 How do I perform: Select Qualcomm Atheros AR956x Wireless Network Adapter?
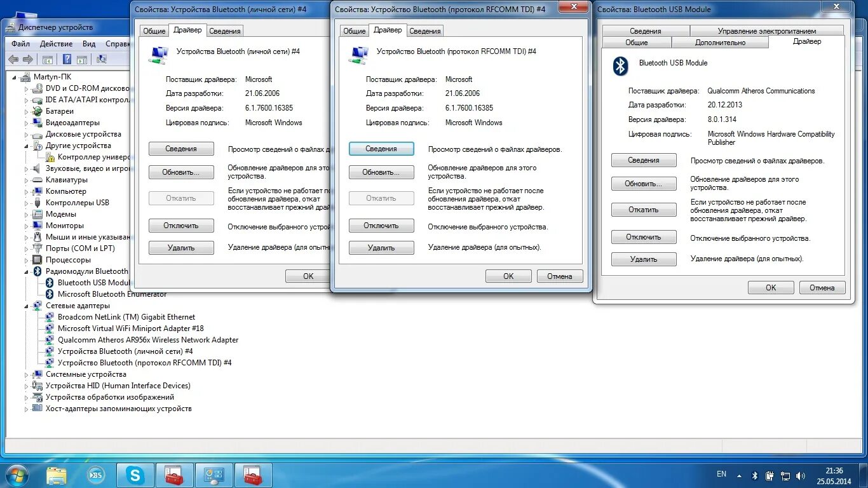[148, 340]
